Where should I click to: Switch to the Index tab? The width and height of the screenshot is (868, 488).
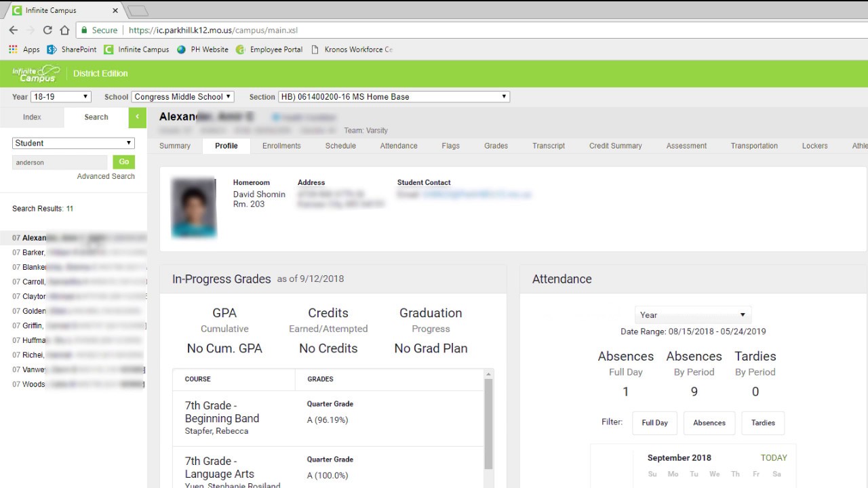32,117
